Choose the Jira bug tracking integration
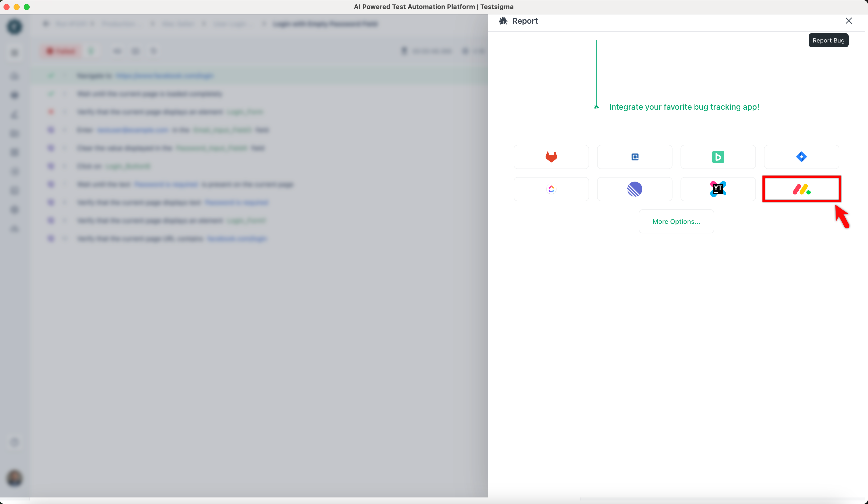The width and height of the screenshot is (868, 504). (x=801, y=157)
